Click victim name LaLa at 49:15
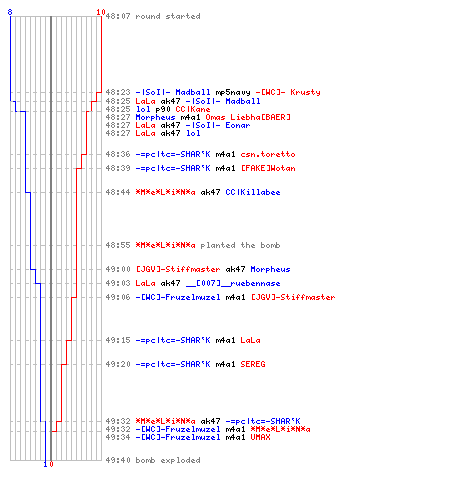Screen dimensions: 450x500 pos(250,340)
